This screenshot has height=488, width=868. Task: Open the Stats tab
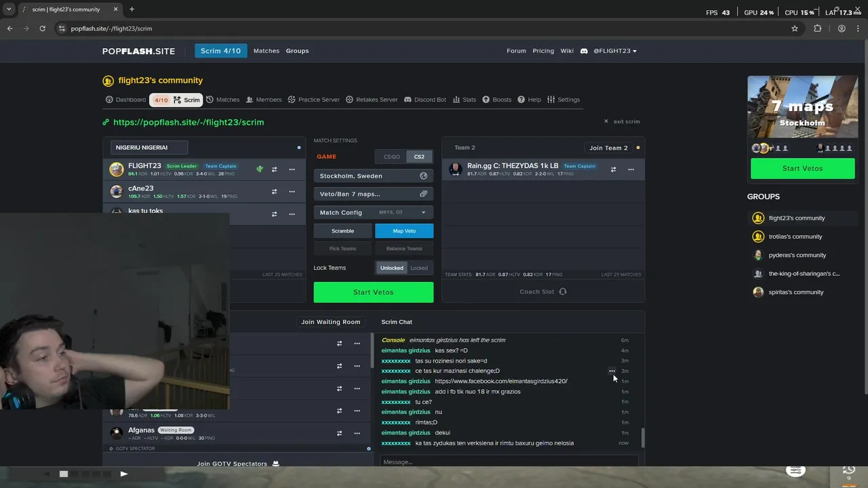465,100
